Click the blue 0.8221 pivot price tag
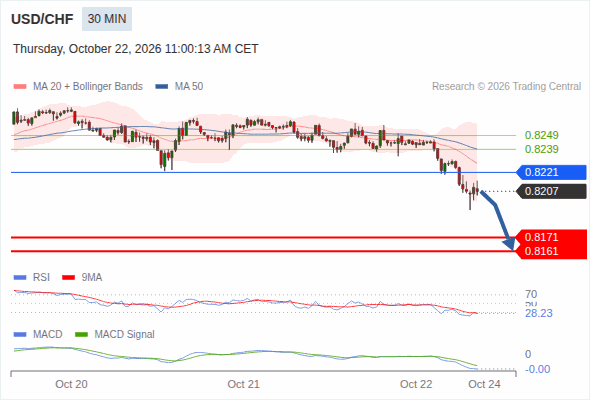The image size is (590, 400). pyautogui.click(x=551, y=172)
